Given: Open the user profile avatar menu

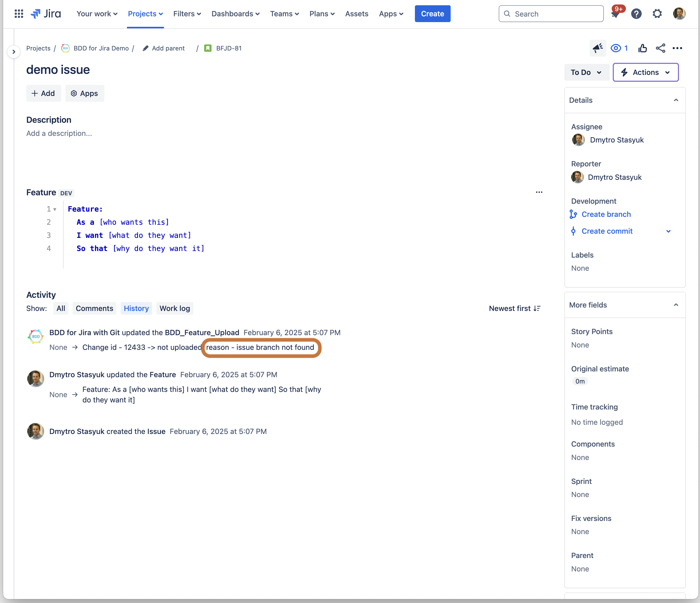Looking at the screenshot, I should pos(679,14).
